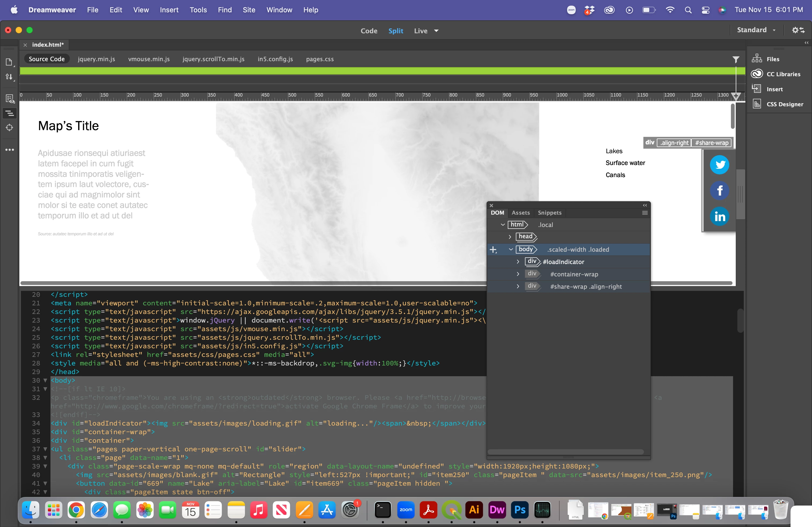Screen dimensions: 812x527
Task: Click the filter related files icon
Action: (x=735, y=59)
